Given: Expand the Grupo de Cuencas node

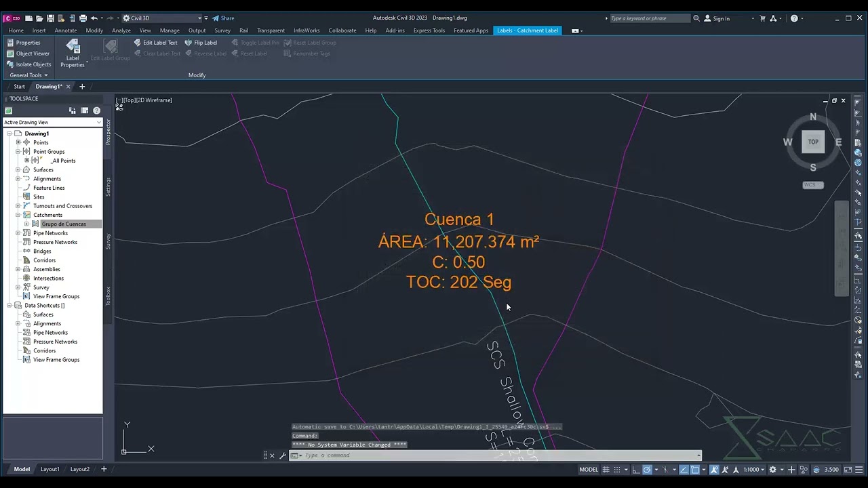Looking at the screenshot, I should coord(26,224).
